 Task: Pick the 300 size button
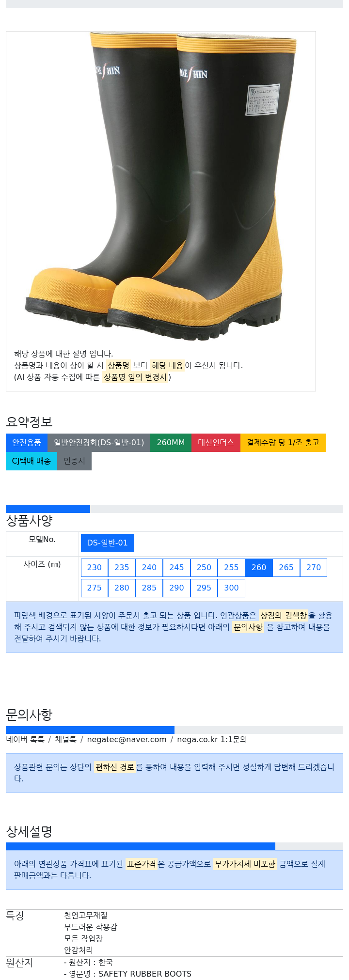[231, 588]
